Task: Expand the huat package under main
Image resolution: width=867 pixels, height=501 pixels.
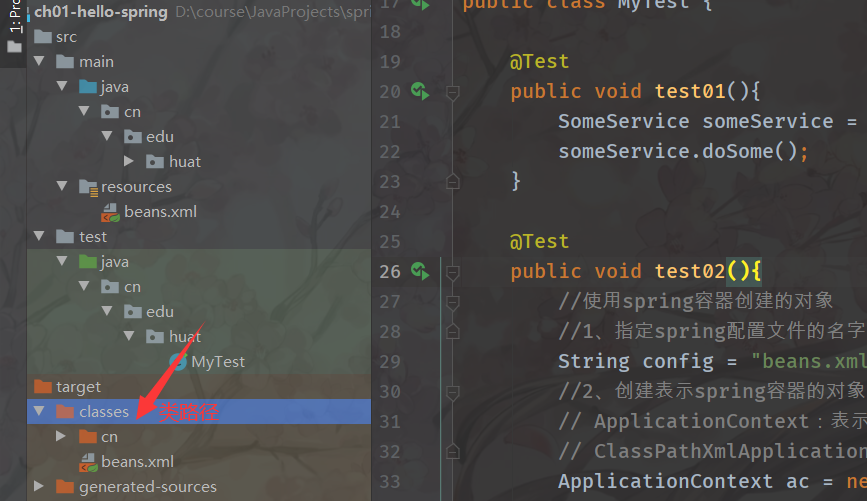Action: [x=129, y=161]
